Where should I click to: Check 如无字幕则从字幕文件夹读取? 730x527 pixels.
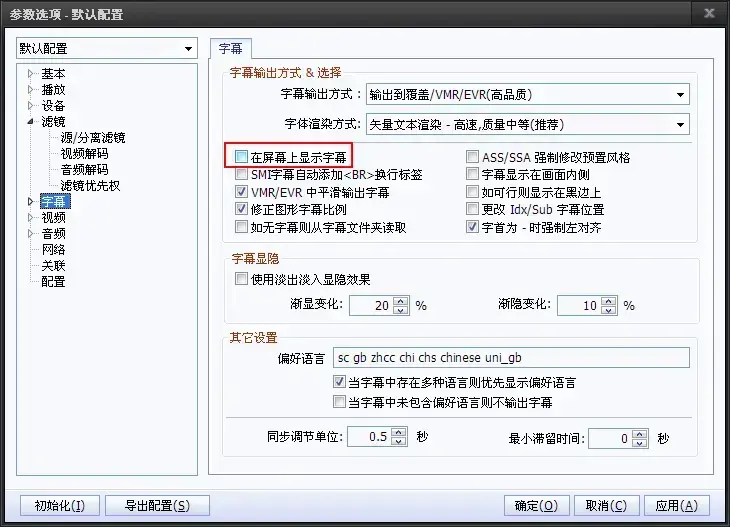click(241, 227)
